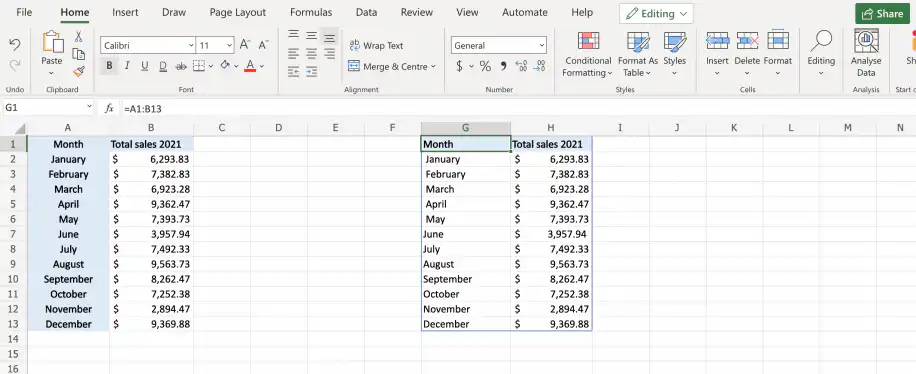
Task: Apply percent style format
Action: tap(485, 66)
